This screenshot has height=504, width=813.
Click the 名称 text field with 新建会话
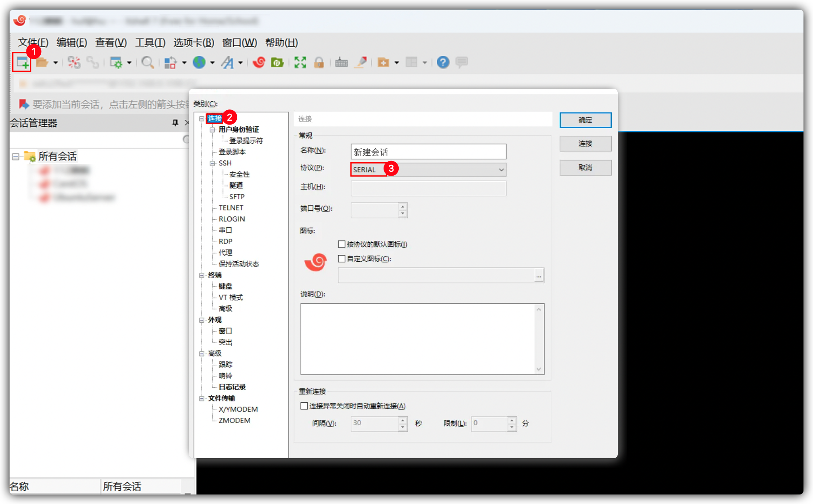pyautogui.click(x=428, y=152)
